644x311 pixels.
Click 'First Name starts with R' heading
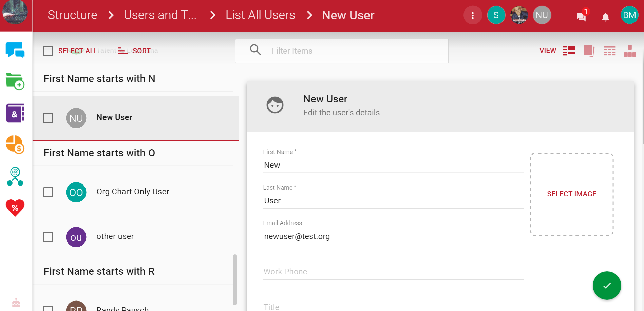click(99, 271)
